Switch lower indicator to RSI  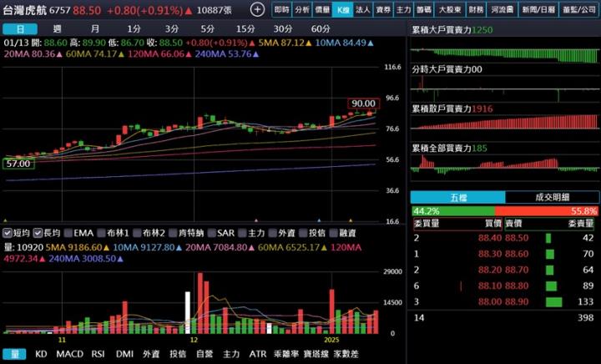(x=98, y=354)
